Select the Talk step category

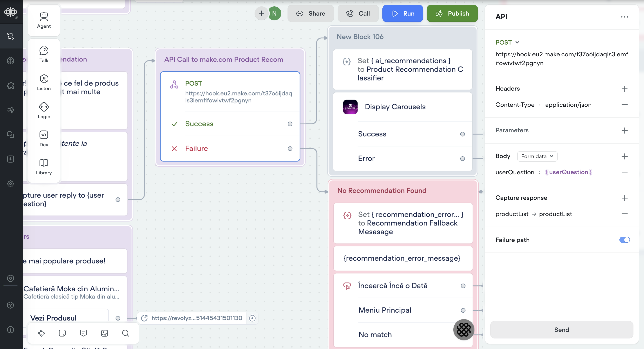[x=44, y=54]
